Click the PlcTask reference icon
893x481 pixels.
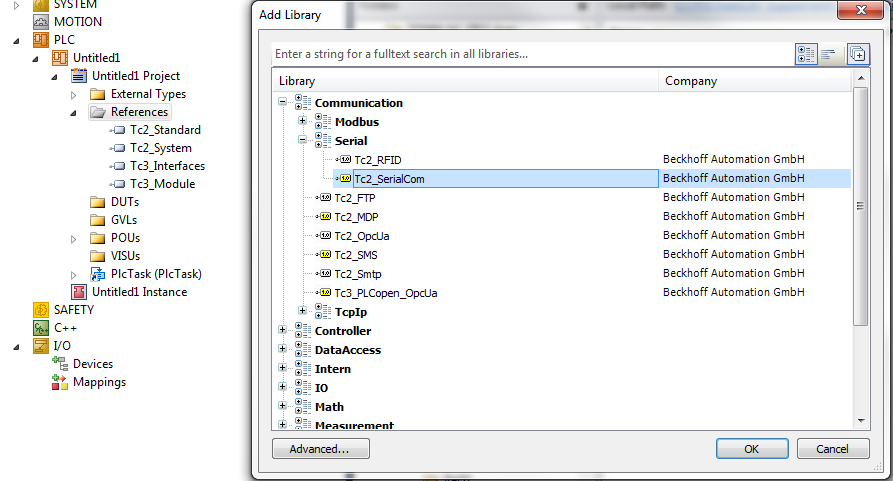click(x=98, y=274)
